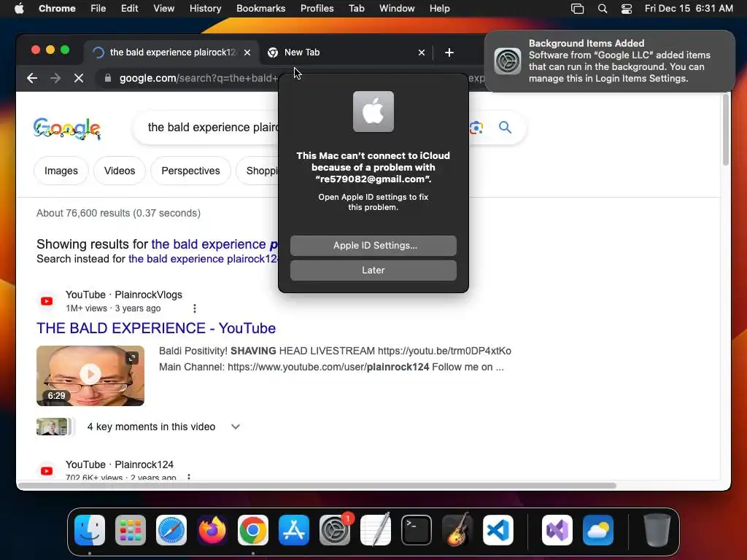This screenshot has width=747, height=560.
Task: Open the App Store Dock icon
Action: click(294, 530)
